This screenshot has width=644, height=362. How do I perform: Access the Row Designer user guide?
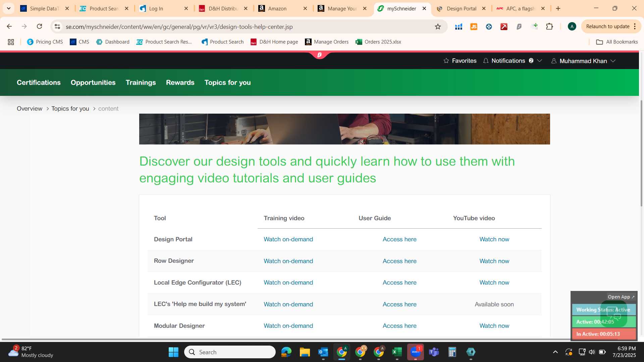click(399, 261)
